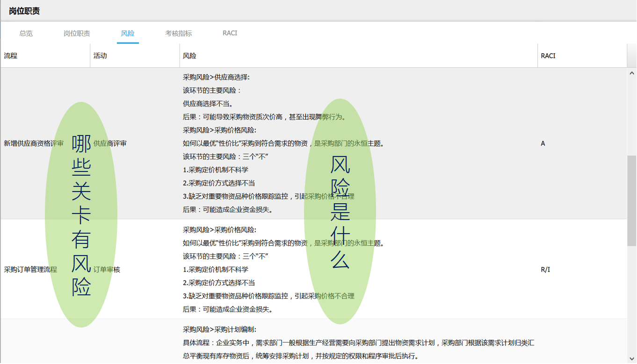Viewport: 637px width, 364px height.
Task: Click the RACI value R/I
Action: (545, 270)
